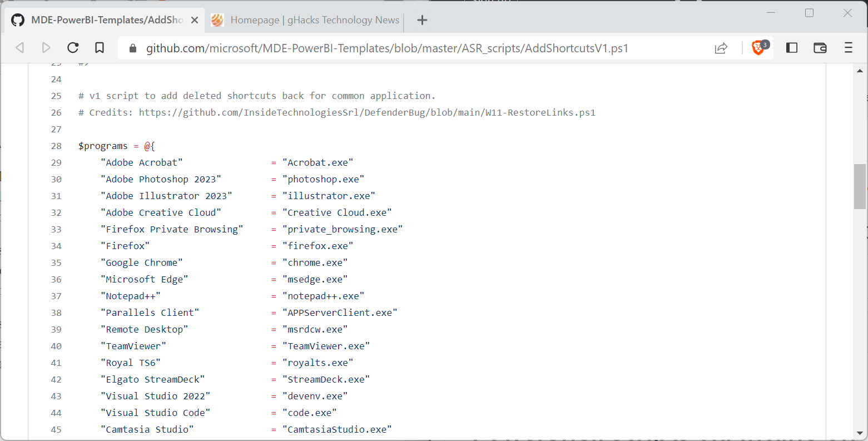Reload the current page
The width and height of the screenshot is (868, 441).
(x=73, y=48)
